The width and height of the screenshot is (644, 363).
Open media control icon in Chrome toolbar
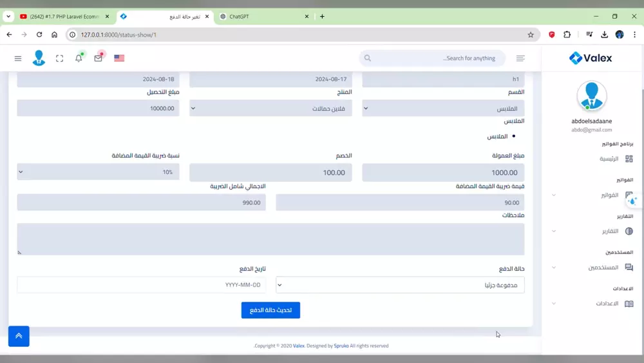point(589,35)
